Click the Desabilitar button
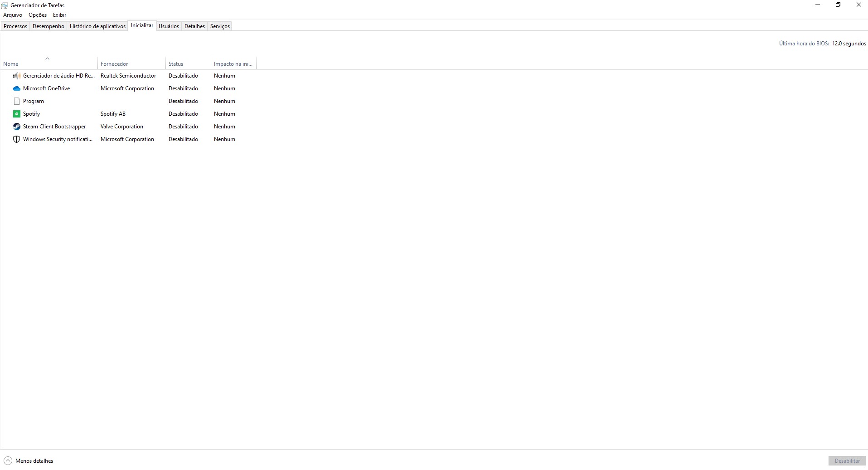The image size is (868, 470). coord(847,461)
